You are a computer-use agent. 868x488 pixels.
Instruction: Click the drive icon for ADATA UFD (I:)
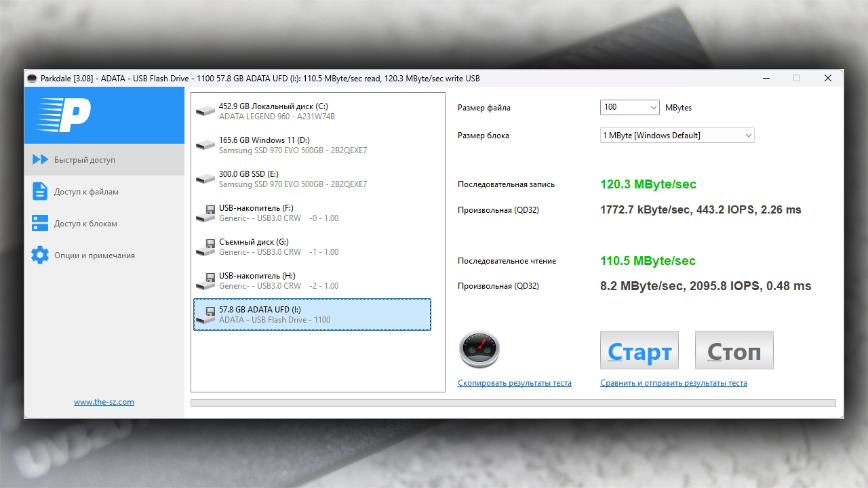click(x=205, y=314)
